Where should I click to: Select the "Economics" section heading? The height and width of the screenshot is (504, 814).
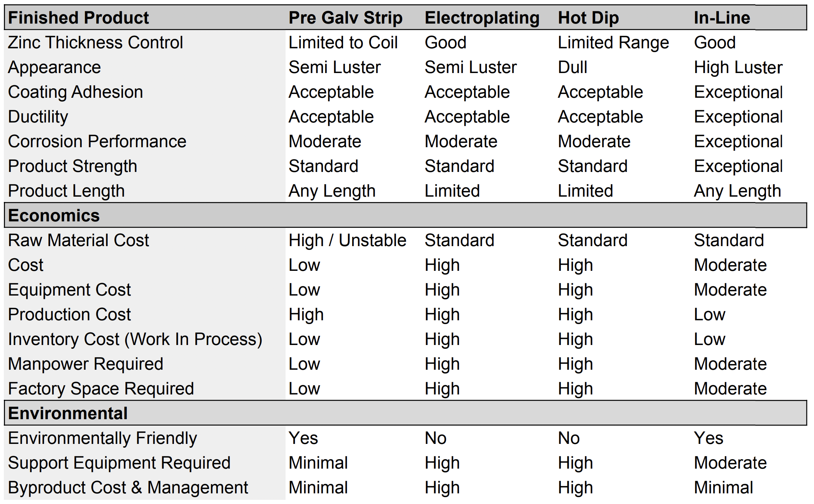click(x=54, y=216)
